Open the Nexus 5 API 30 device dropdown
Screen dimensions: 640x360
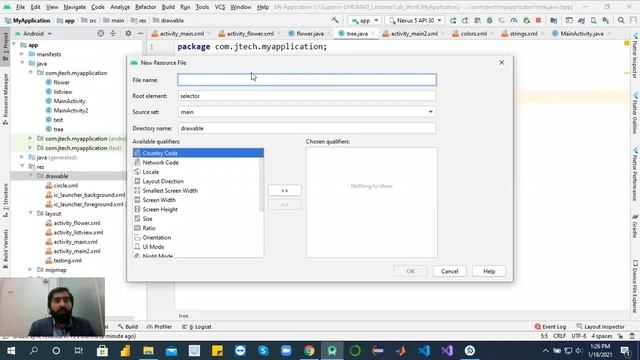tap(415, 20)
